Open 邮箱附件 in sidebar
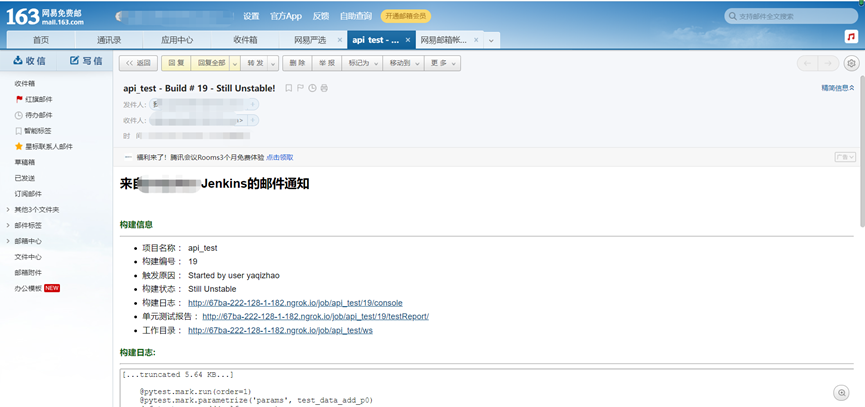Viewport: 865px width, 407px height. point(28,272)
